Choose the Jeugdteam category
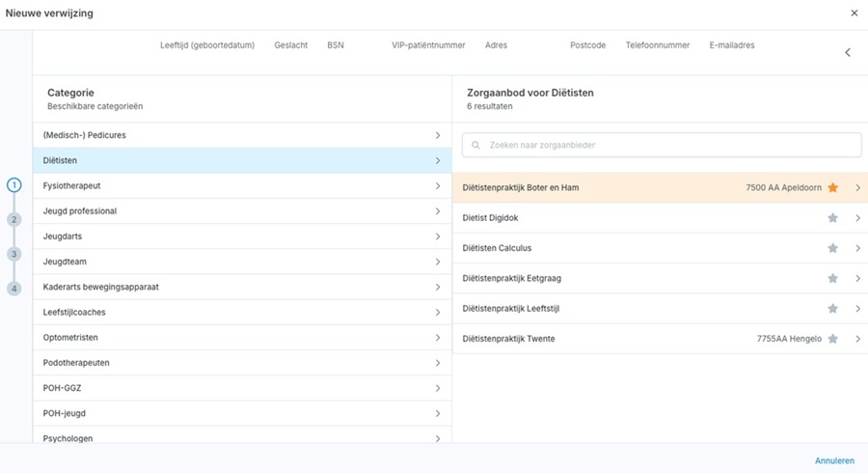 pyautogui.click(x=242, y=262)
